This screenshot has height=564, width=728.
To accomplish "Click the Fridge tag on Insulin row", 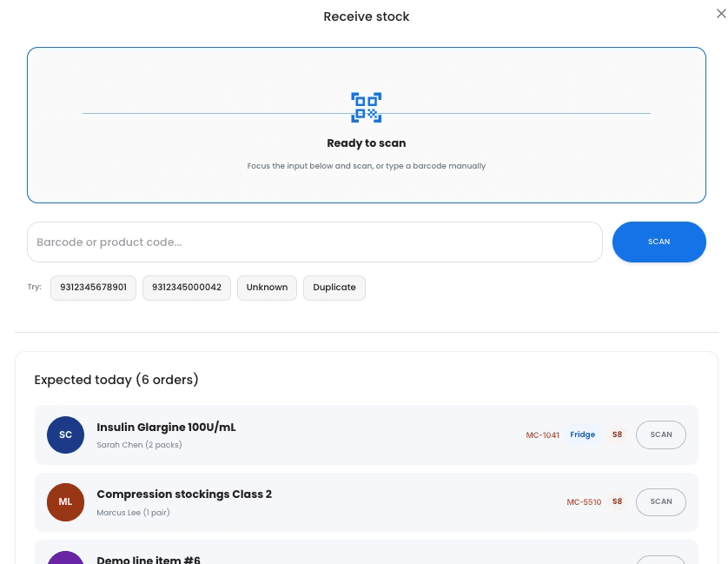I will coord(582,435).
